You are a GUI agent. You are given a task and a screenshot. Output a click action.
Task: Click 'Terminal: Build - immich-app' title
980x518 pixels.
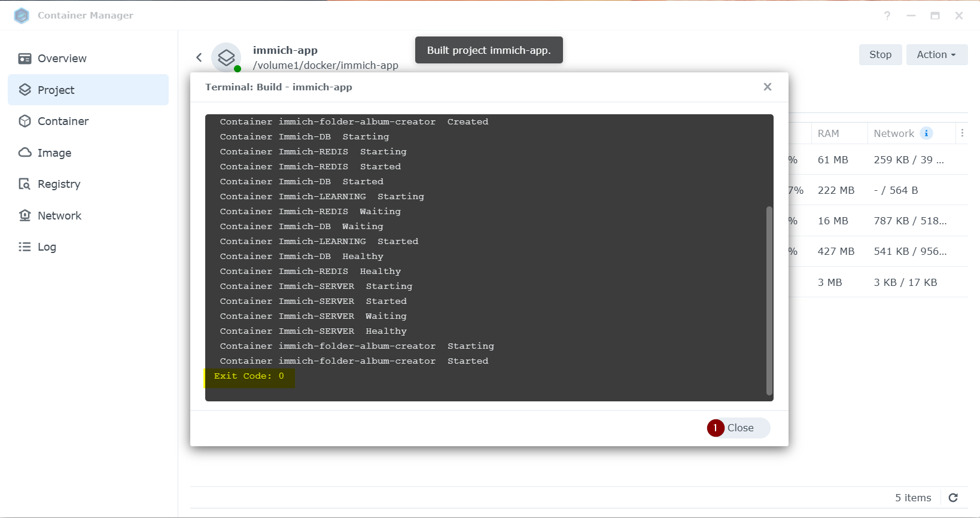click(x=279, y=87)
